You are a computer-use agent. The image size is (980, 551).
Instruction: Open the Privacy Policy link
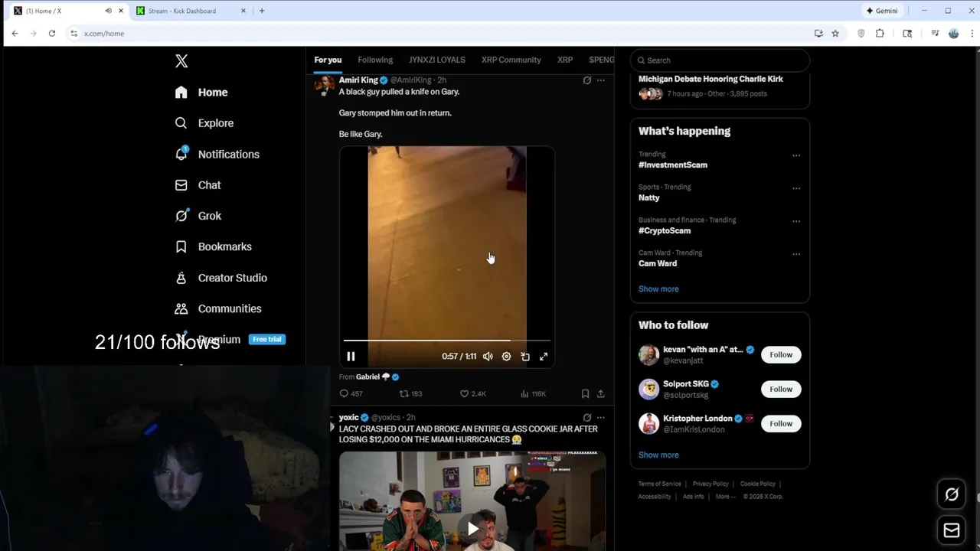(710, 484)
